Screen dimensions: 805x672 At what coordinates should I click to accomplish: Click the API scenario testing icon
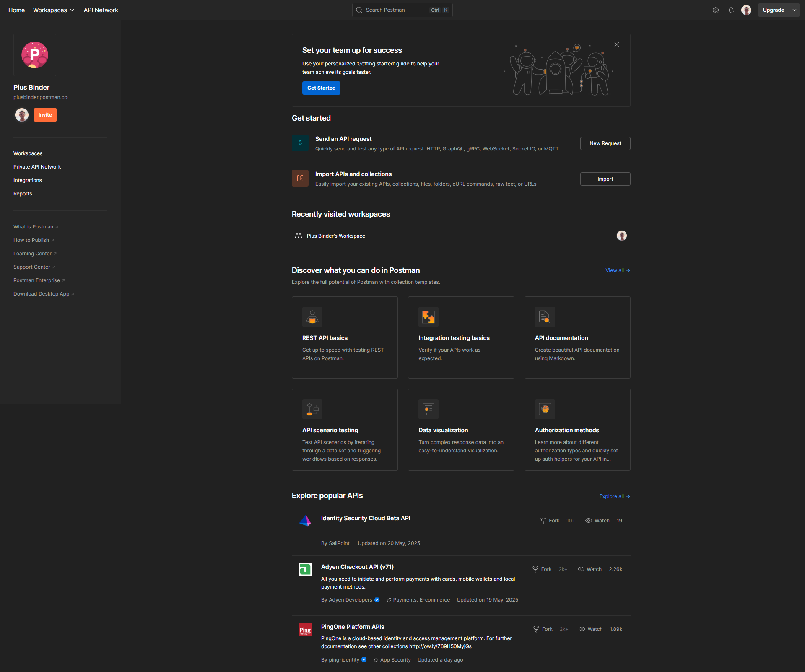click(x=312, y=409)
